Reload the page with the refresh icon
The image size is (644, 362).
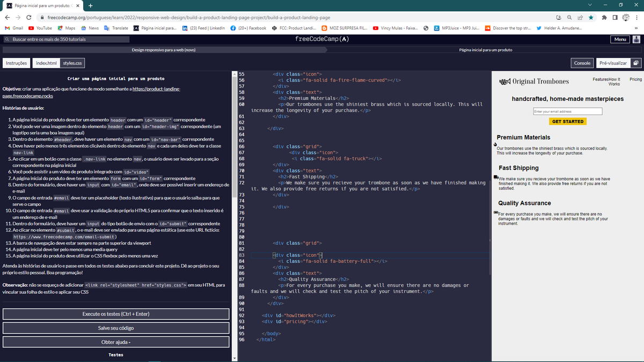click(30, 17)
